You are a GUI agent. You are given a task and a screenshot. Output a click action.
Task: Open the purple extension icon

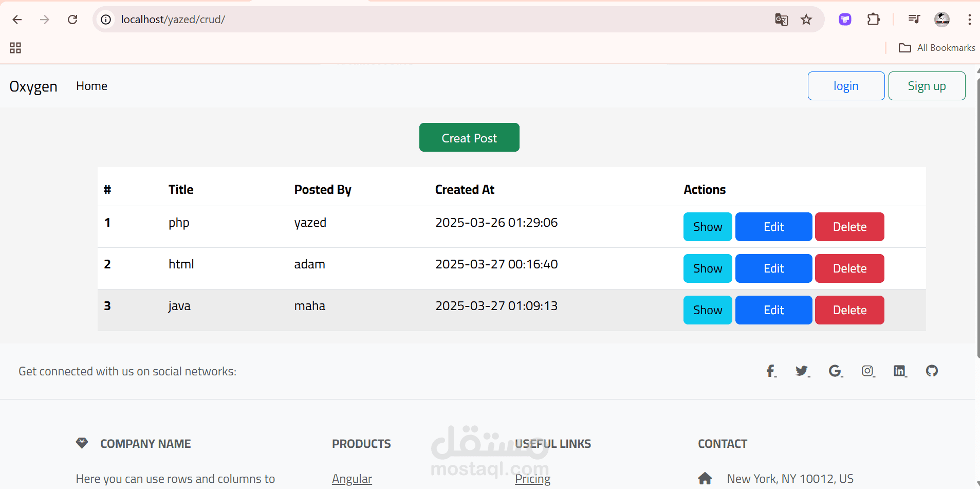845,20
